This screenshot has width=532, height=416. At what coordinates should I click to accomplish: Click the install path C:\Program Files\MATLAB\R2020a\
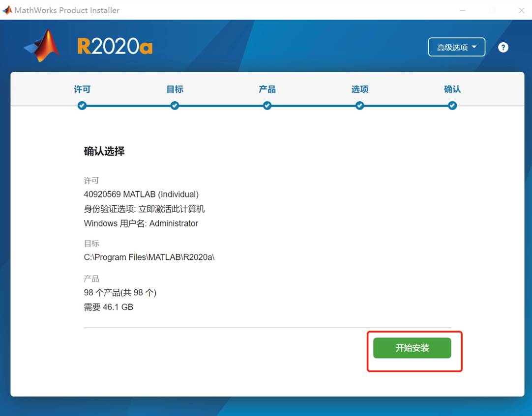click(x=149, y=257)
